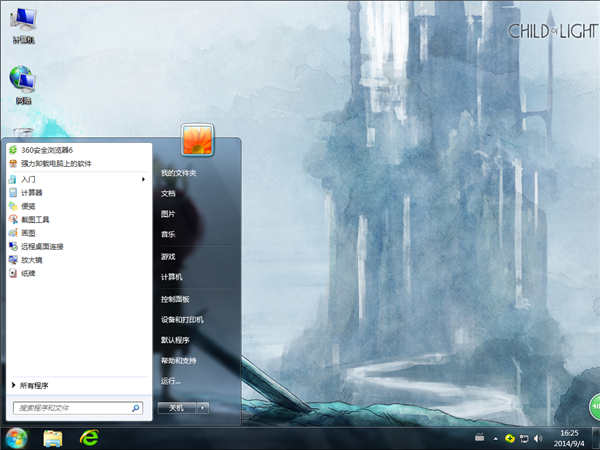The width and height of the screenshot is (600, 450).
Task: Expand the 入门 submenu arrow
Action: [144, 179]
